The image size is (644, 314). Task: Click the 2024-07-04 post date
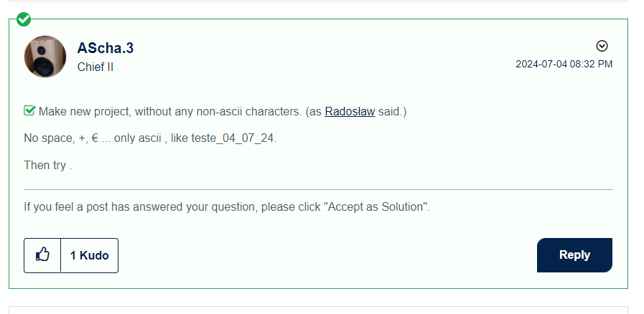[x=541, y=64]
